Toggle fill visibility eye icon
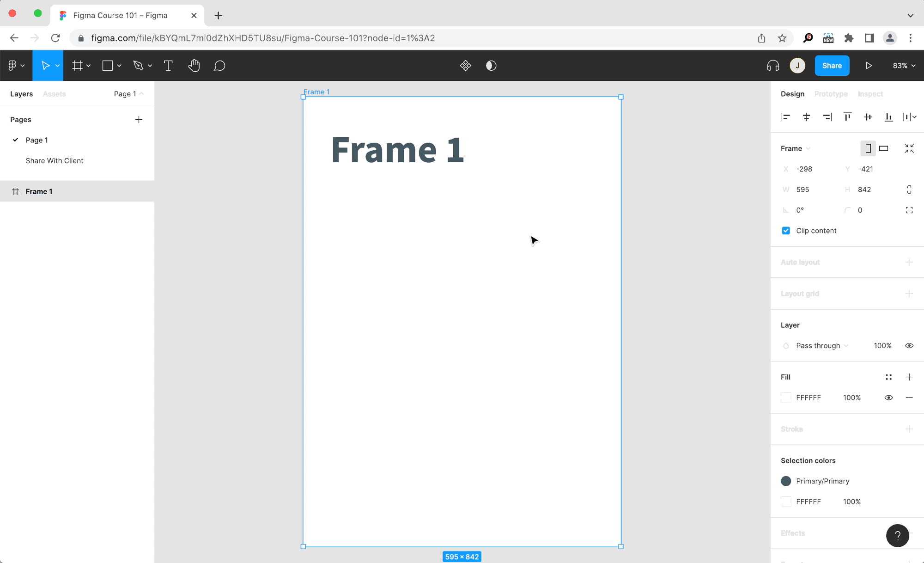This screenshot has height=563, width=924. point(888,398)
